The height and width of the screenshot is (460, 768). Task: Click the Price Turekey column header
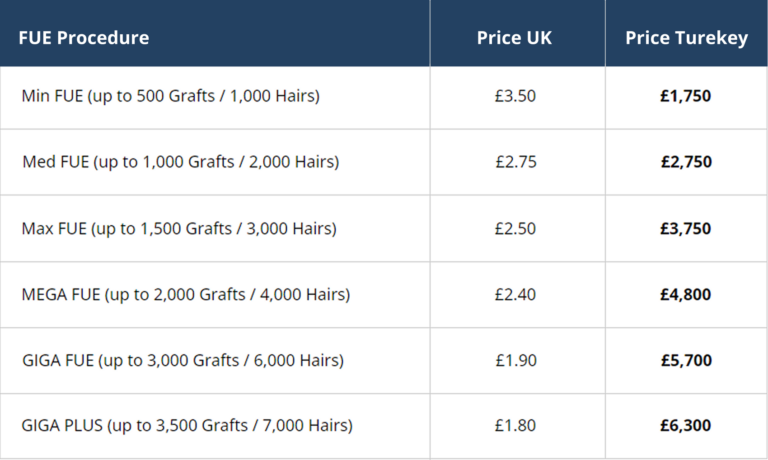(686, 38)
